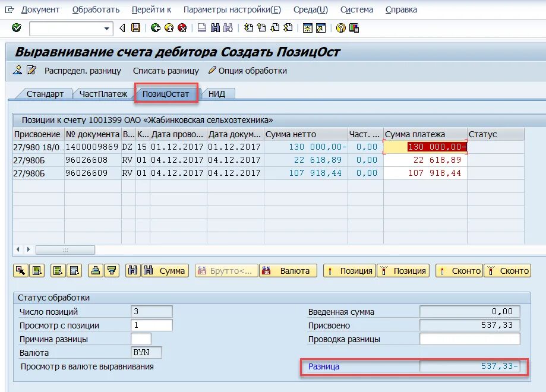Click the Find binoculars icon in top toolbar

[x=215, y=28]
